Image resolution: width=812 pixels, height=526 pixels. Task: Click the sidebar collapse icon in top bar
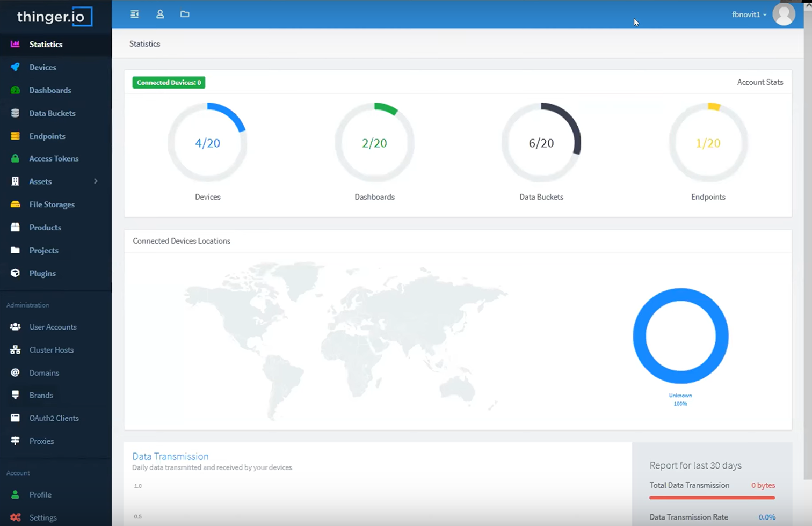click(x=134, y=14)
